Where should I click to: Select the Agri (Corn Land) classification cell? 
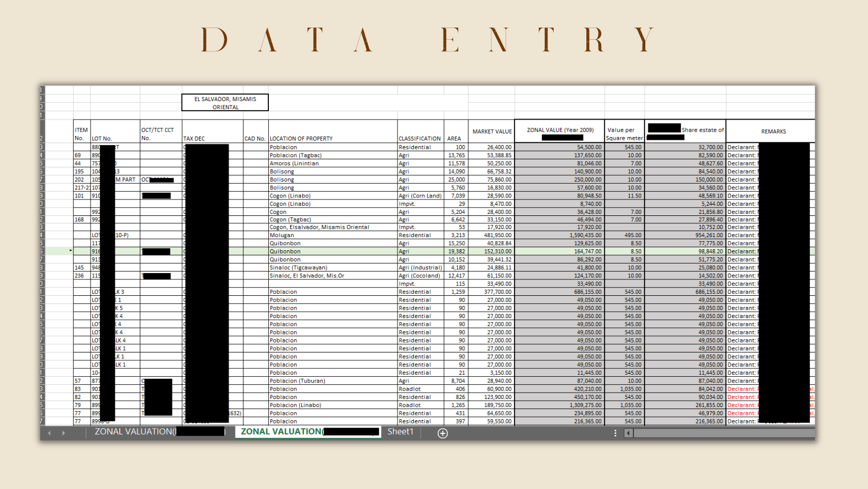[x=420, y=196]
